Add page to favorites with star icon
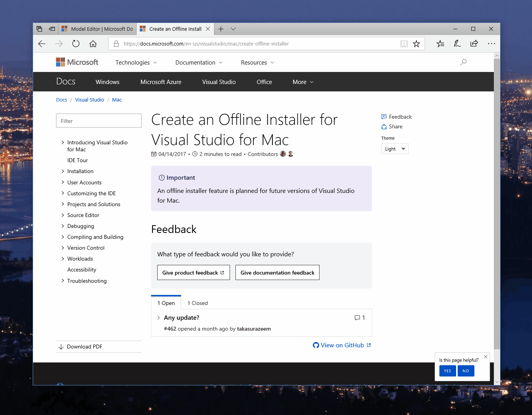532x415 pixels. click(416, 44)
